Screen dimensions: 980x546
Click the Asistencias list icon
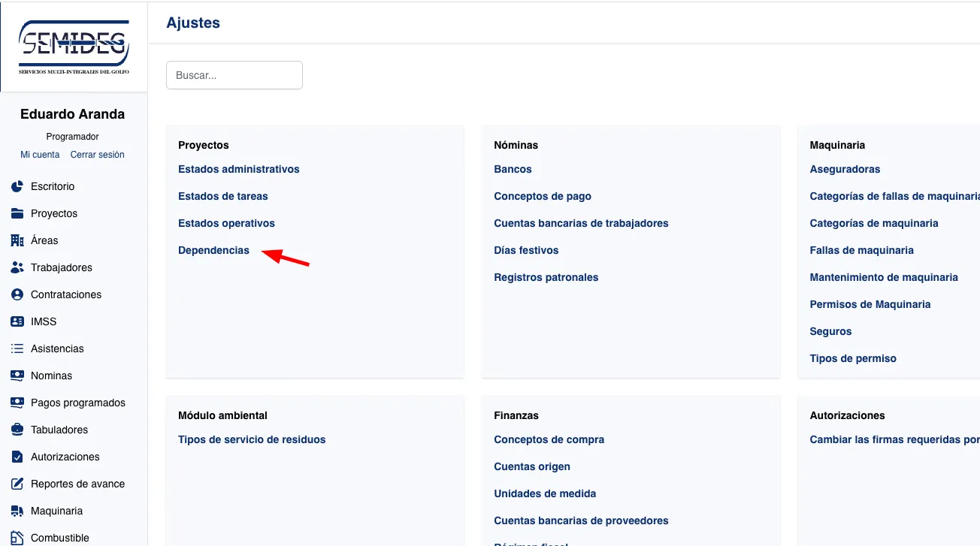coord(17,348)
